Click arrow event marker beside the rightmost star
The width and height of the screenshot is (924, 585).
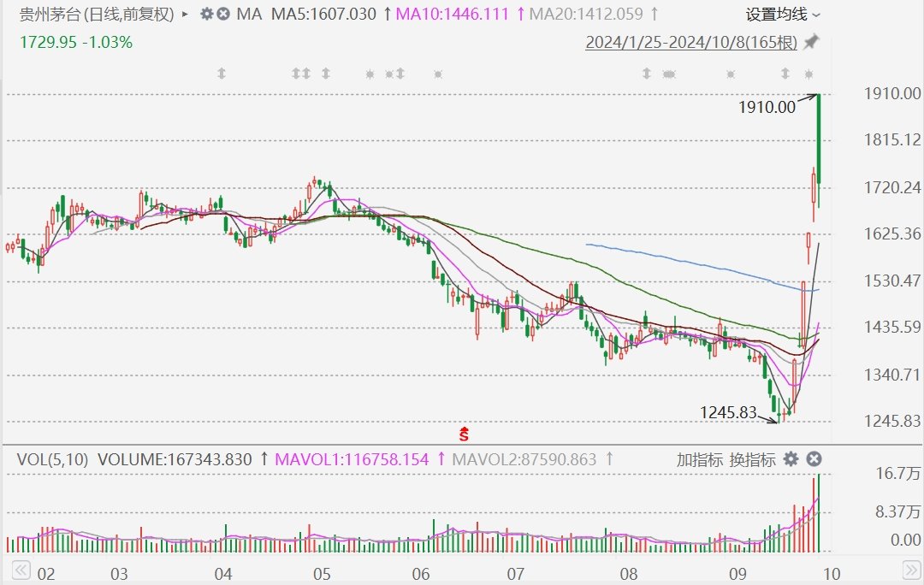click(x=785, y=74)
